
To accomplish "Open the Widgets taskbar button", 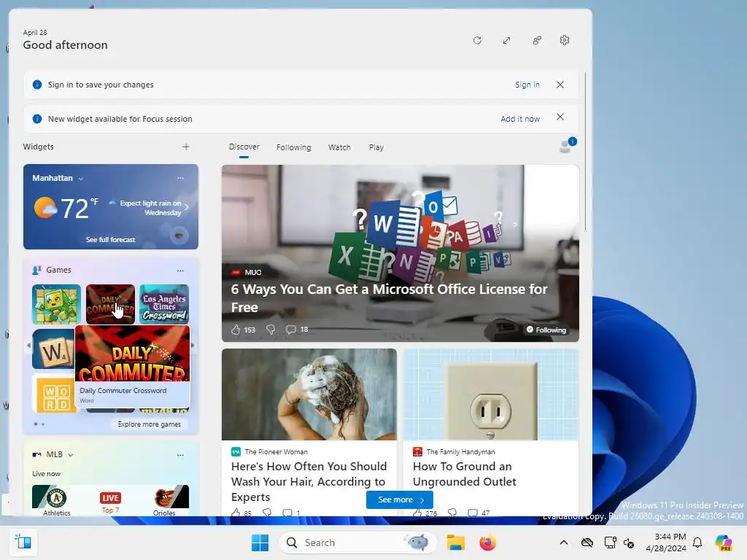I will 23,542.
